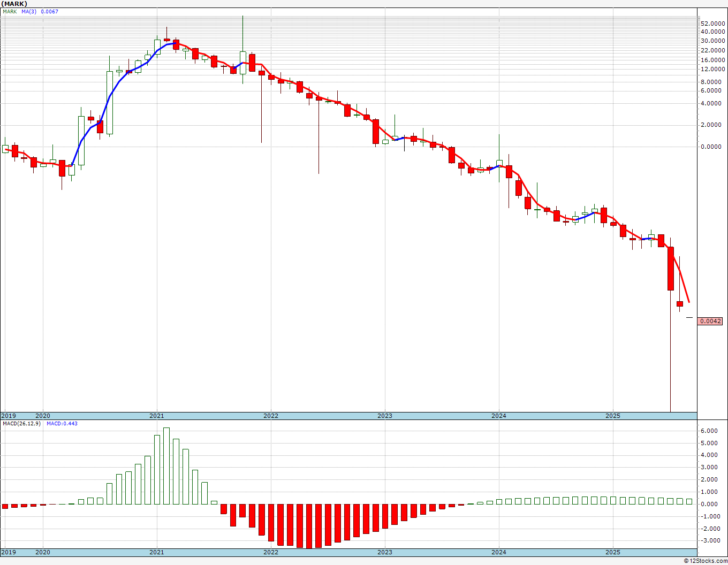Select the MACD:0.443 value label
Viewport: 728px width, 565px height.
point(62,424)
